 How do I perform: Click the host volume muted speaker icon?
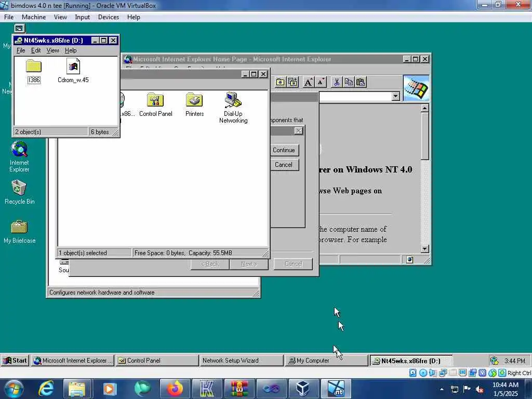click(480, 390)
